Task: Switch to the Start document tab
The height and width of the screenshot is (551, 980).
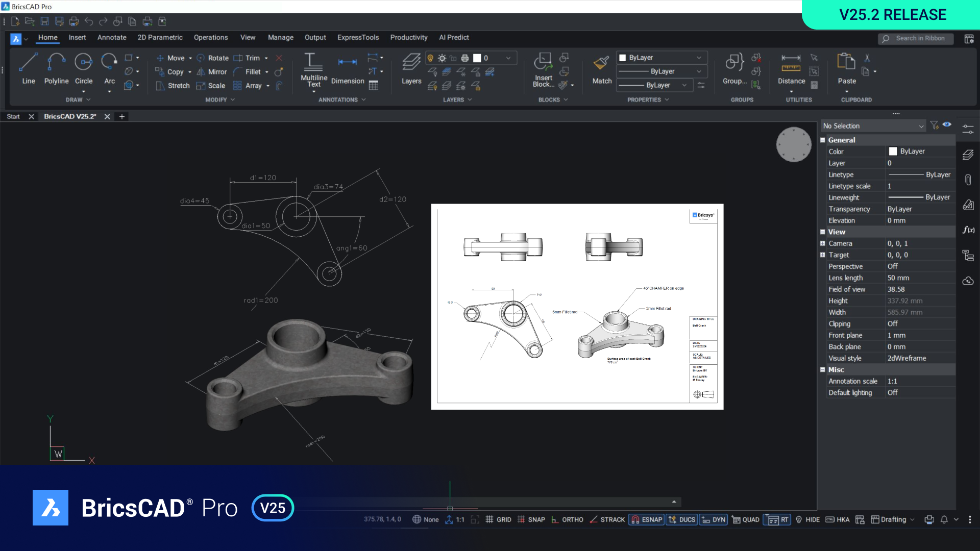Action: click(13, 116)
